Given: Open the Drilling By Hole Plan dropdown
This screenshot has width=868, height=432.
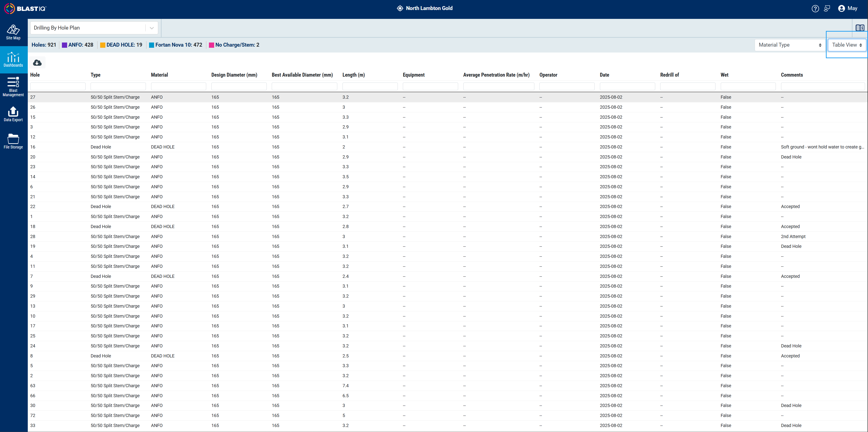Looking at the screenshot, I should 94,28.
